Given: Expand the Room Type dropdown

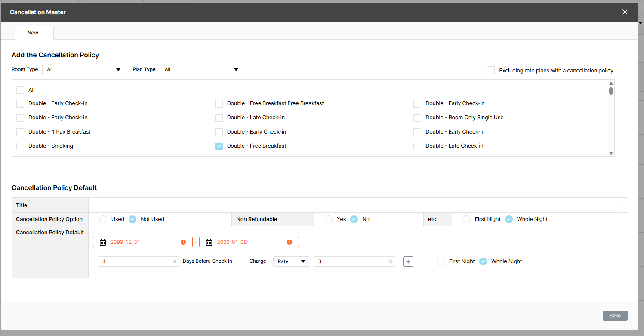Looking at the screenshot, I should pos(85,70).
